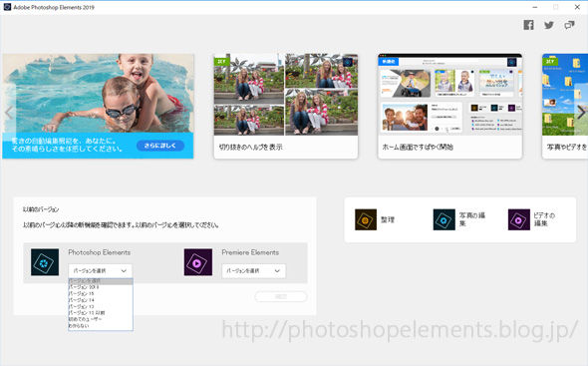
Task: Choose バージョン 12 以前 from the list
Action: click(x=101, y=313)
